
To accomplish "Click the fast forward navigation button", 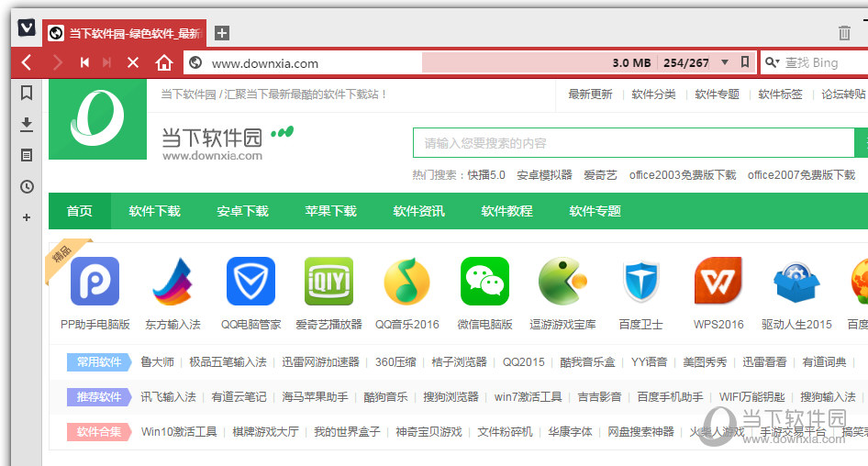I will pyautogui.click(x=106, y=62).
